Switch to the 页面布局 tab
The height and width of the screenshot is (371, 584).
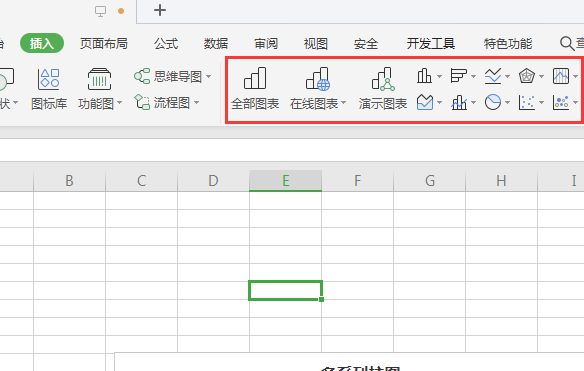[x=104, y=44]
